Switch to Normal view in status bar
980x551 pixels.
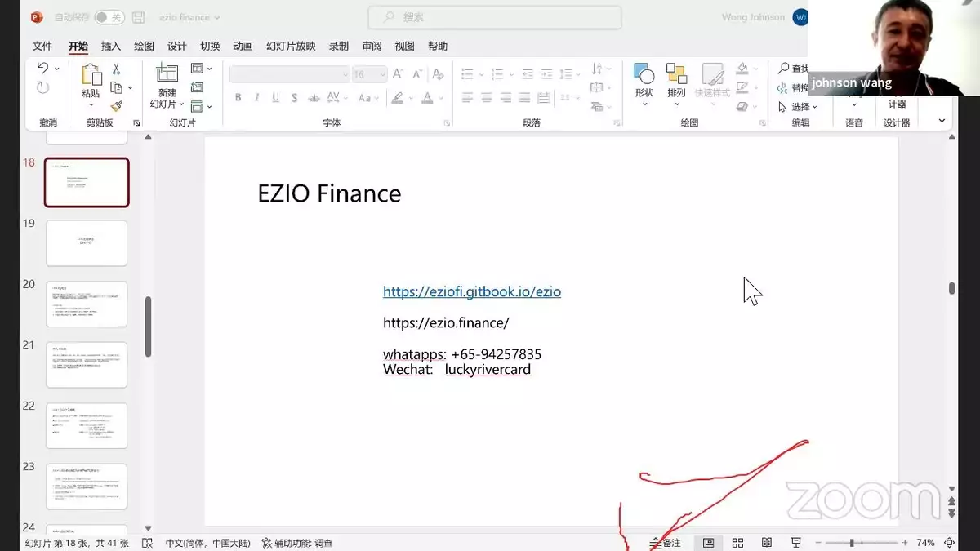click(x=708, y=543)
